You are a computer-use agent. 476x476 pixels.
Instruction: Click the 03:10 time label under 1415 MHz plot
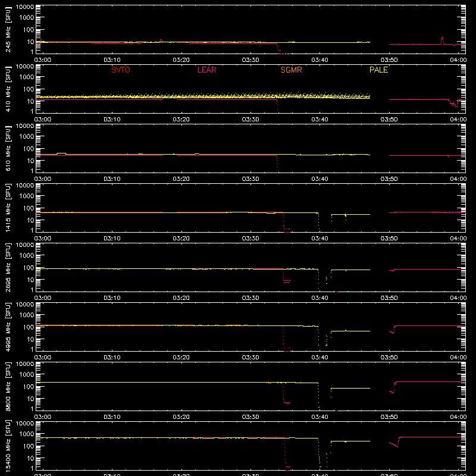112,239
